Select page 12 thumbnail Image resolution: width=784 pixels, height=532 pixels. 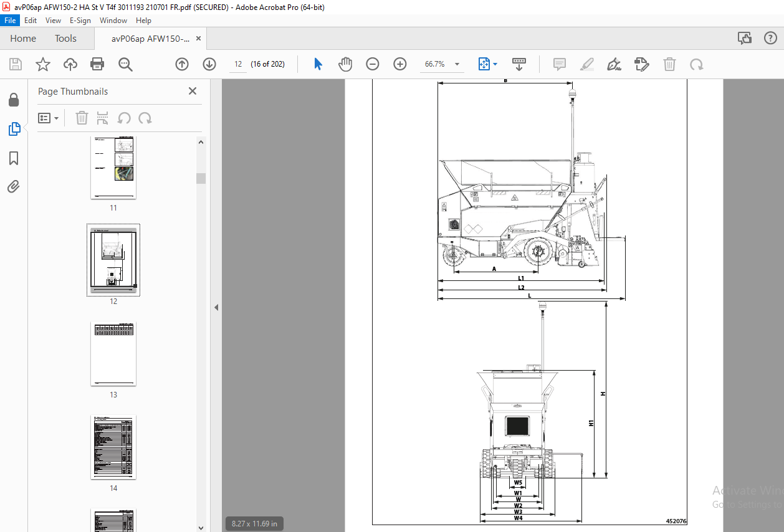113,260
